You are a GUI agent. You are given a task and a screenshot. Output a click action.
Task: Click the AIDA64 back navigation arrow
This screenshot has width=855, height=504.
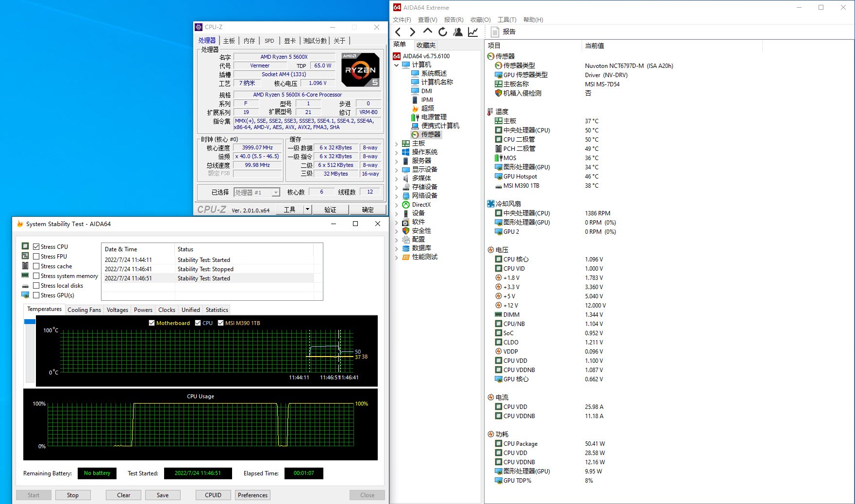click(398, 32)
